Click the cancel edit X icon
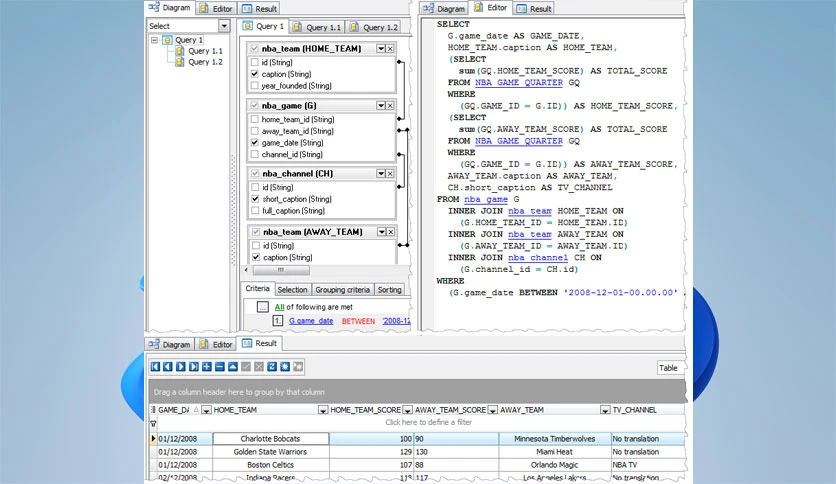Image resolution: width=836 pixels, height=484 pixels. [259, 367]
